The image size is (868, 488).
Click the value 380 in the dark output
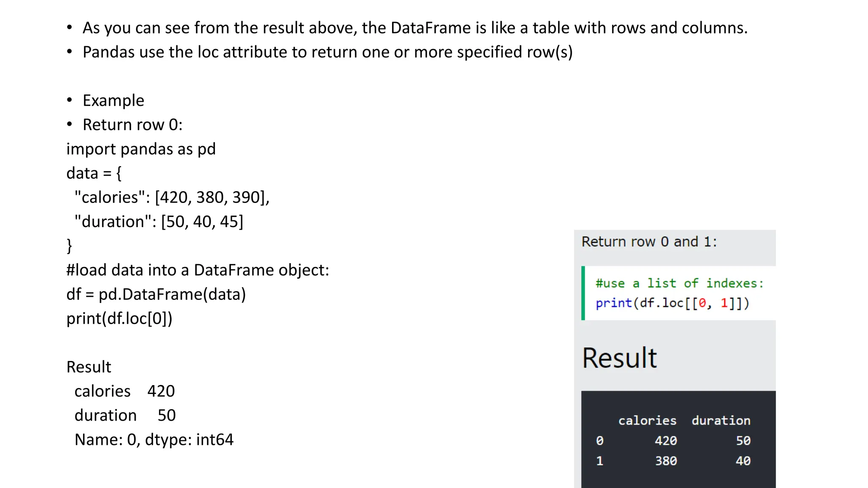click(666, 461)
